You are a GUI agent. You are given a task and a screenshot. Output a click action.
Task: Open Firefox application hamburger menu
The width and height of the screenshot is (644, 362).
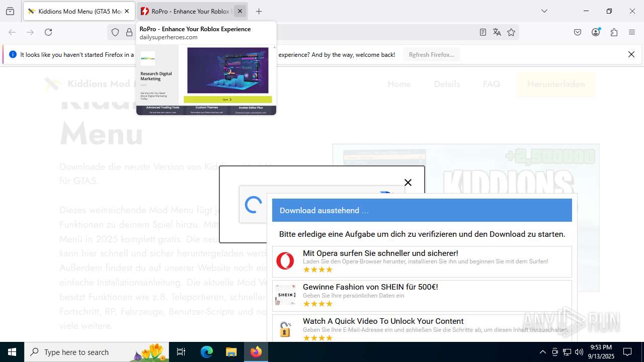point(632,32)
